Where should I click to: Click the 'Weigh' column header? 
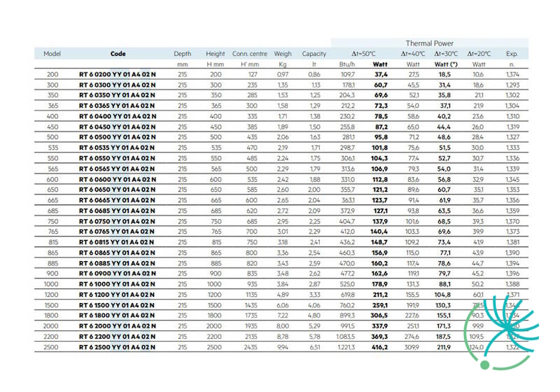283,54
